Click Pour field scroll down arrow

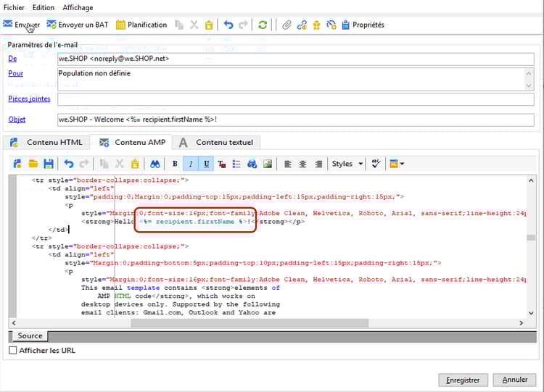tap(528, 86)
